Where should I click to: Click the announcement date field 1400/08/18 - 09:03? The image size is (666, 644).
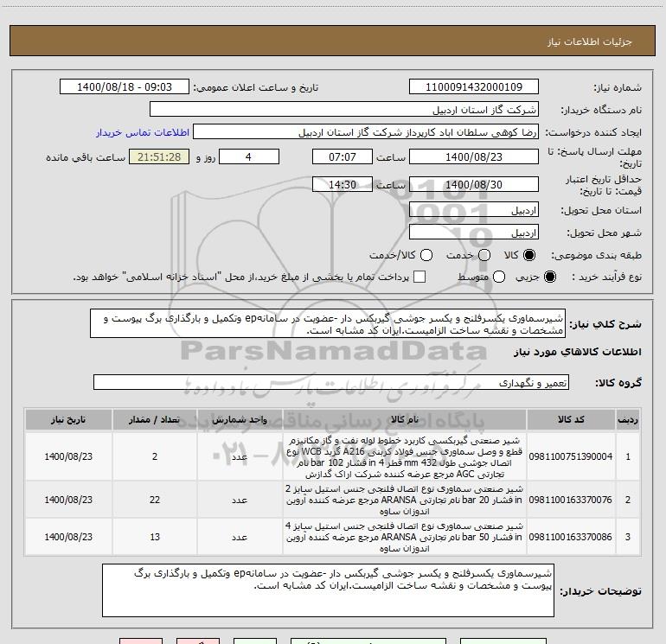pyautogui.click(x=125, y=86)
